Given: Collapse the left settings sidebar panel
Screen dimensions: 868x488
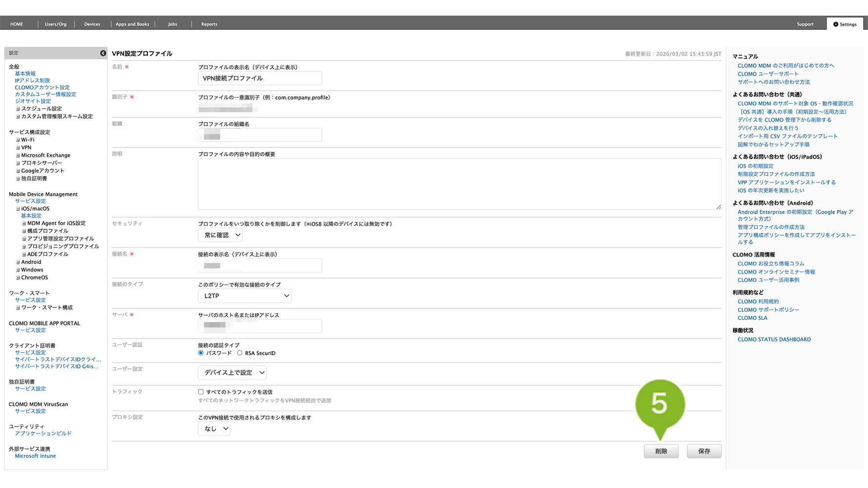Looking at the screenshot, I should coord(103,53).
